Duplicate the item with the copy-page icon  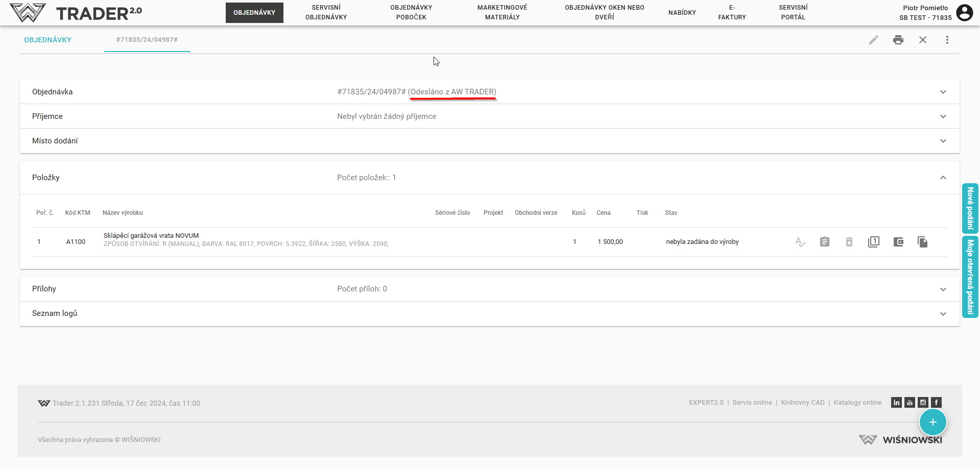[922, 242]
